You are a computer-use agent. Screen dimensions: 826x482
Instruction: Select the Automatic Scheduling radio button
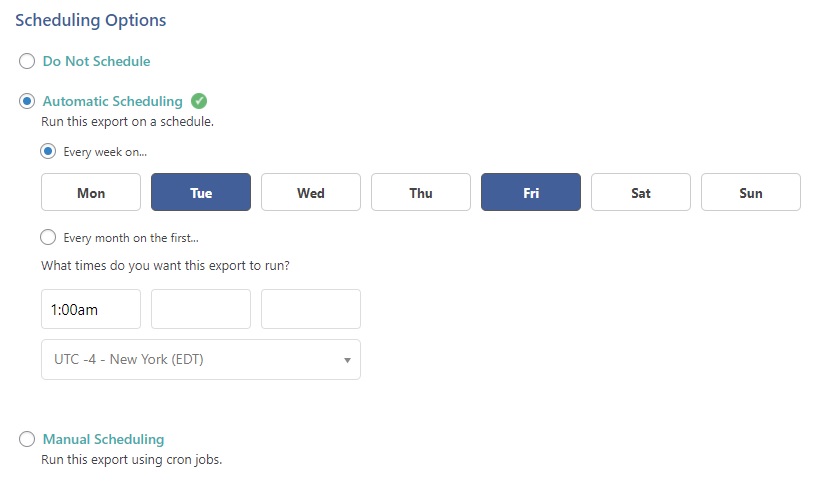(27, 101)
